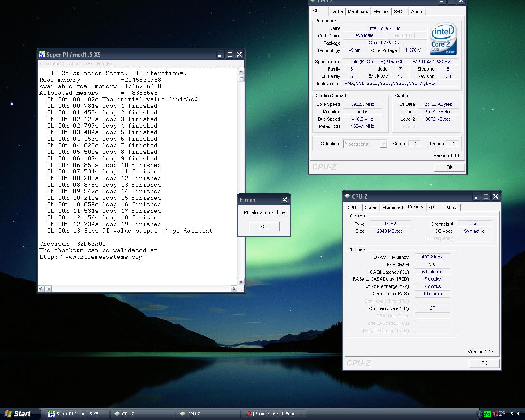525x420 pixels.
Task: Select SPD tab in the Memory CPU-Z window
Action: tap(432, 208)
